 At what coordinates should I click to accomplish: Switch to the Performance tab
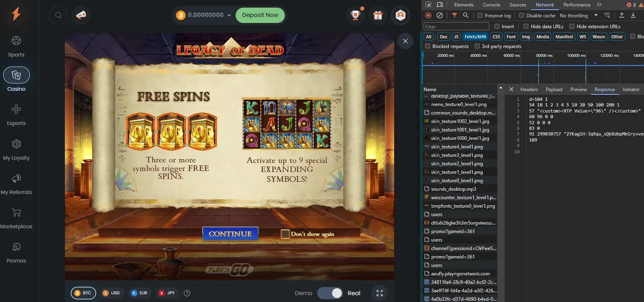click(577, 4)
